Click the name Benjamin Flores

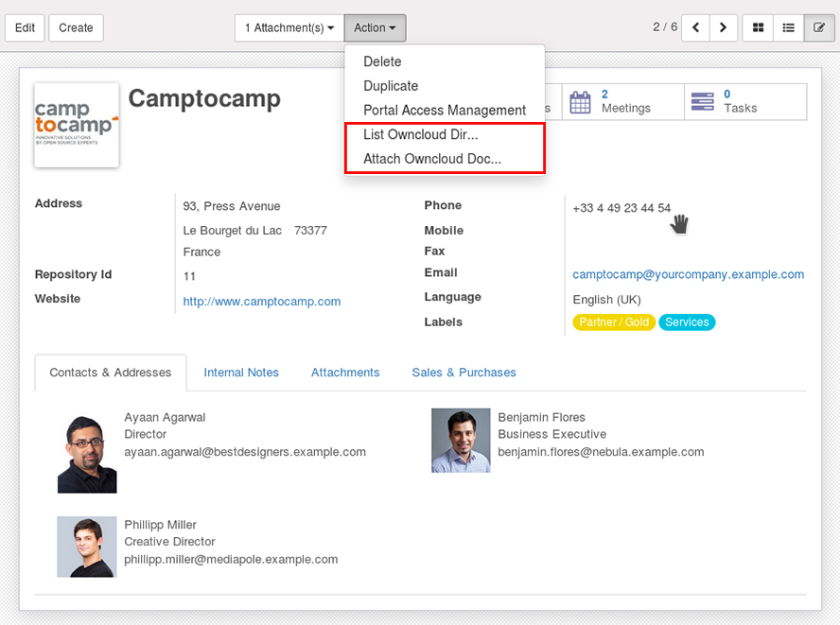pos(542,417)
